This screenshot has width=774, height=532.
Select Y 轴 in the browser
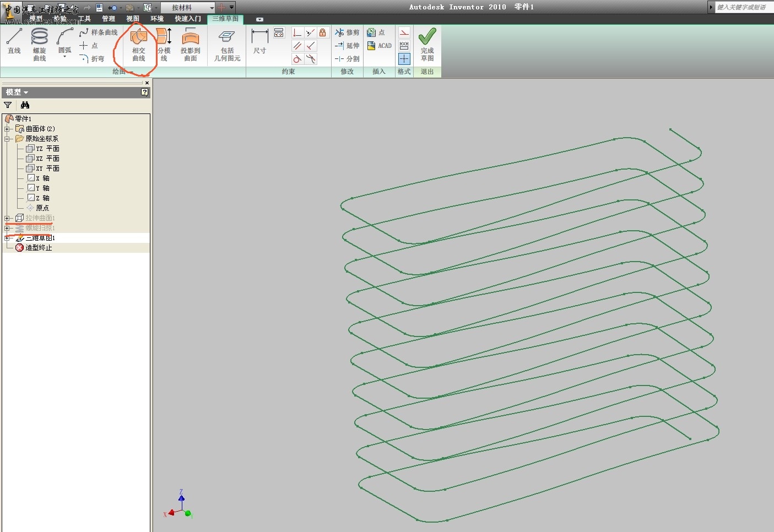pos(39,188)
